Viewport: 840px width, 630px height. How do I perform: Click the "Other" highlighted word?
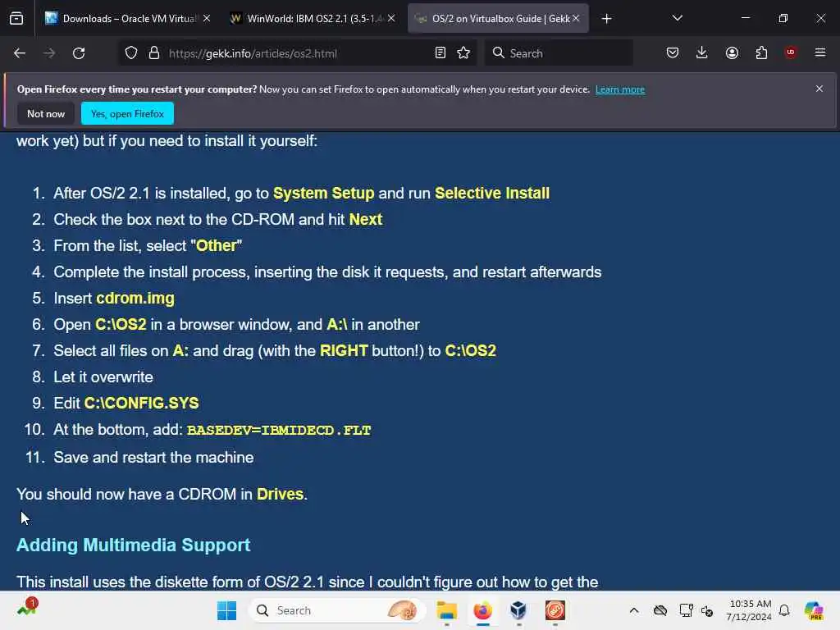click(217, 246)
